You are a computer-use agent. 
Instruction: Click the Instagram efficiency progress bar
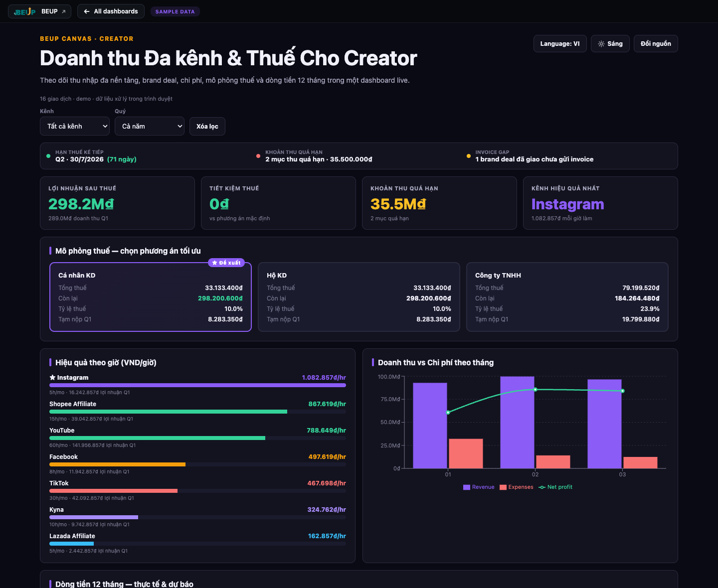197,385
